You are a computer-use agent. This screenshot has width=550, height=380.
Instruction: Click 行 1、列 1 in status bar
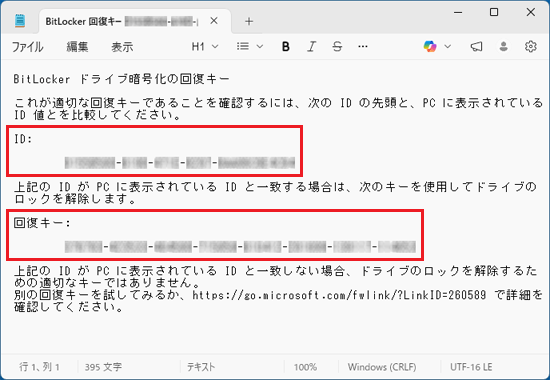[x=39, y=367]
